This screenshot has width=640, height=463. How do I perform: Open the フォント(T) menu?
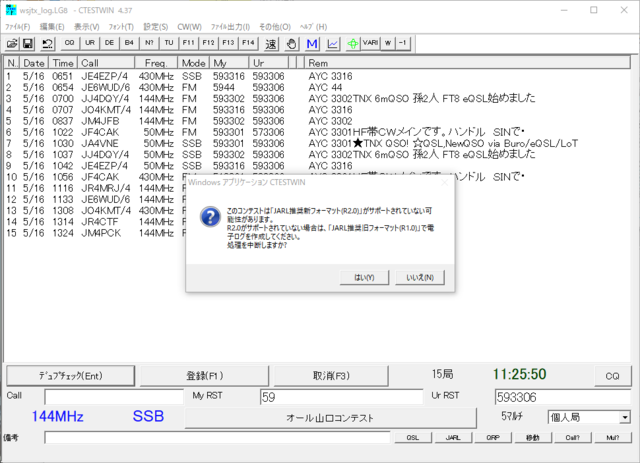(121, 27)
